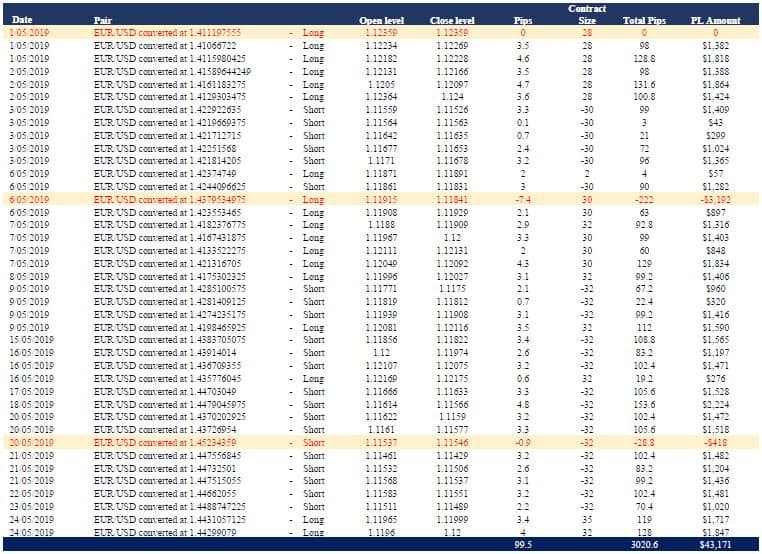Click the date 15/05/2019
This screenshot has width=762, height=554.
click(x=32, y=340)
